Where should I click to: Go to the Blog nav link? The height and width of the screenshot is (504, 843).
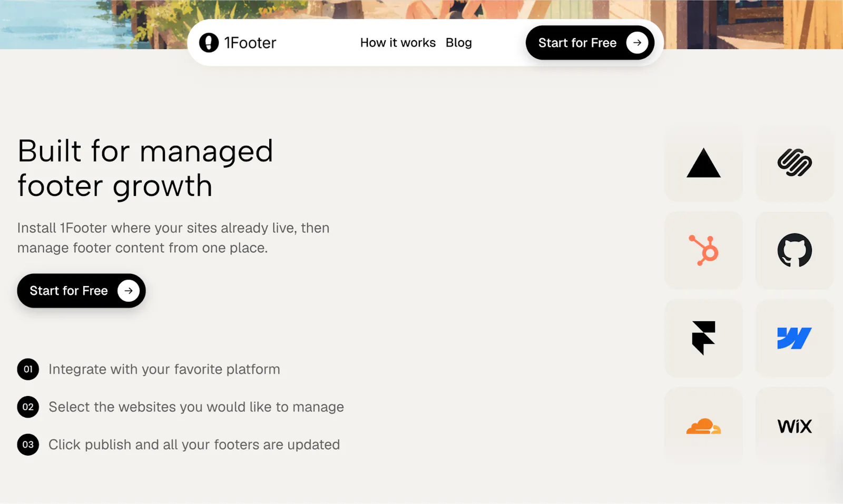458,43
